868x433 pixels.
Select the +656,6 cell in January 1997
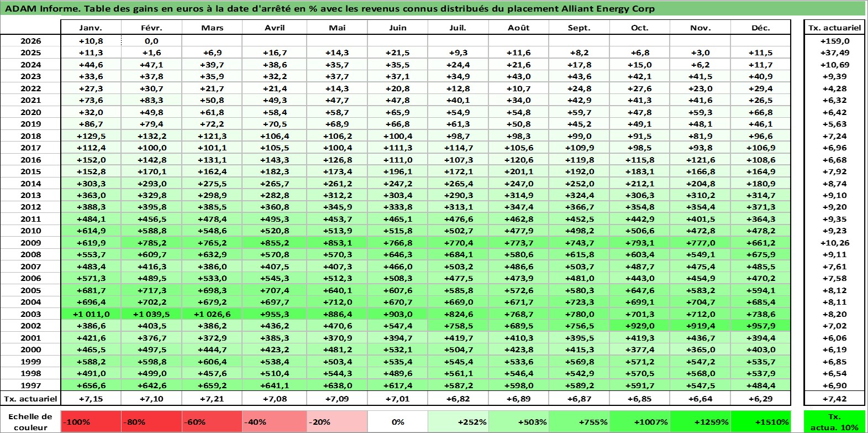click(91, 385)
